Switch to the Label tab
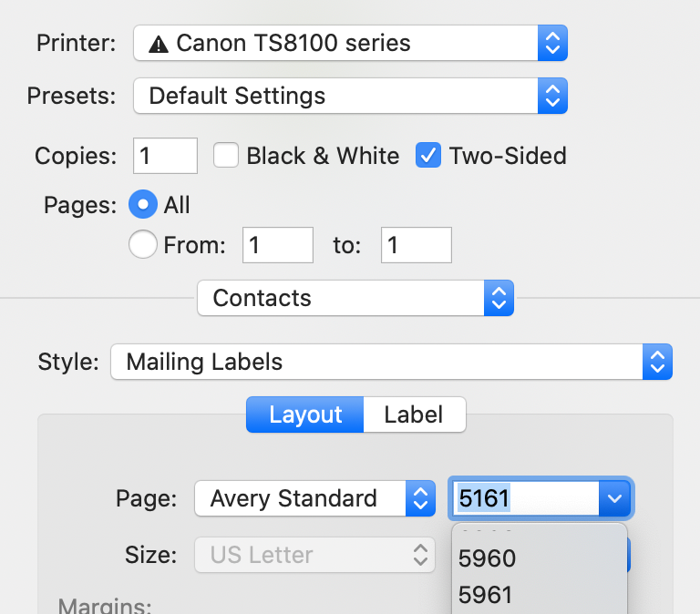The image size is (700, 614). click(x=414, y=414)
